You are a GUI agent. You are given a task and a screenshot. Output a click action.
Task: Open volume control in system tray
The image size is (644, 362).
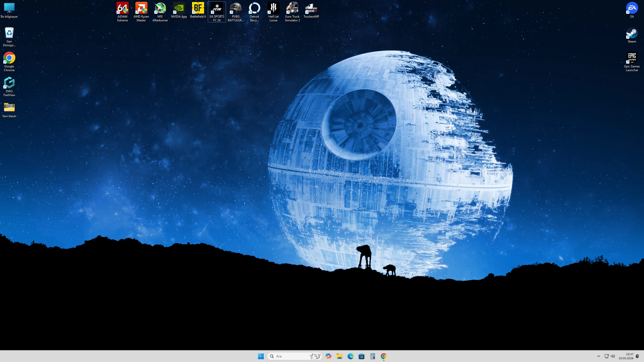(613, 356)
